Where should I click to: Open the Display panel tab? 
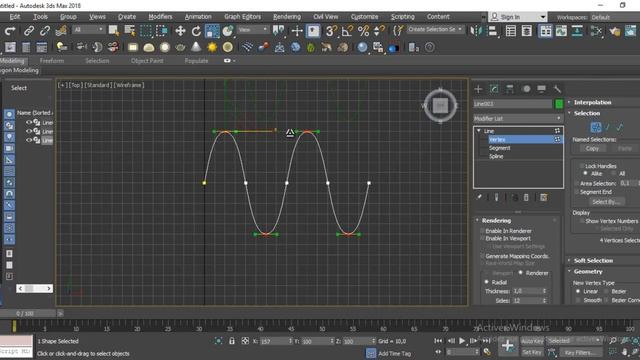(x=542, y=89)
